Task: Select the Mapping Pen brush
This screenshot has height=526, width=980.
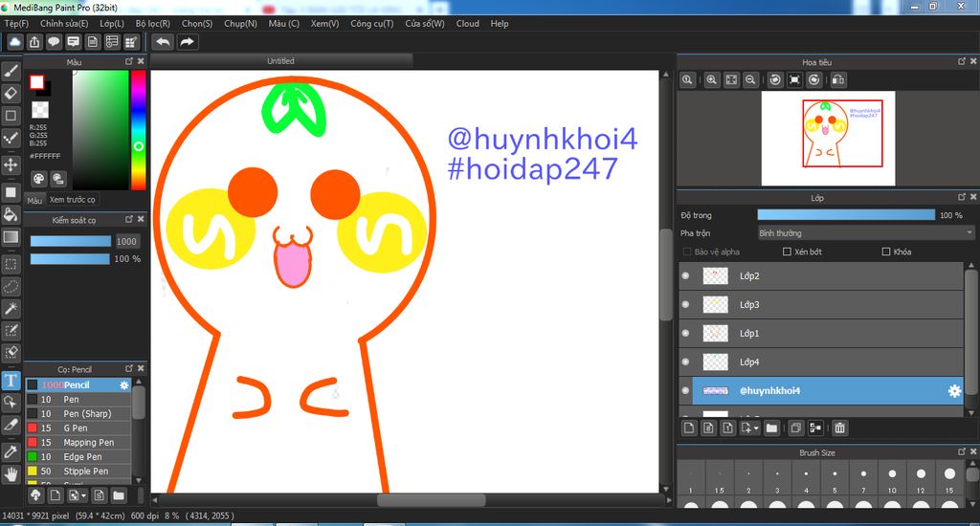Action: coord(78,443)
